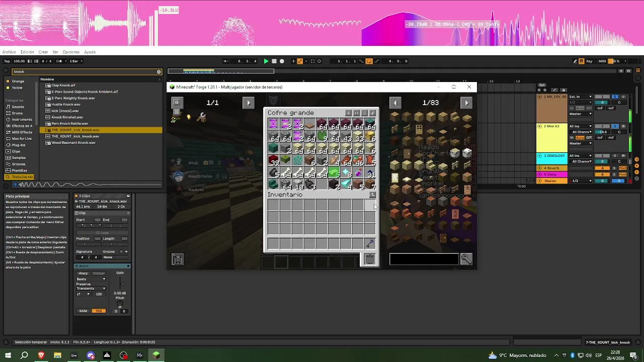Open the 1 Bar quantization dropdown
Screen dimensions: 644x362
[x=75, y=61]
